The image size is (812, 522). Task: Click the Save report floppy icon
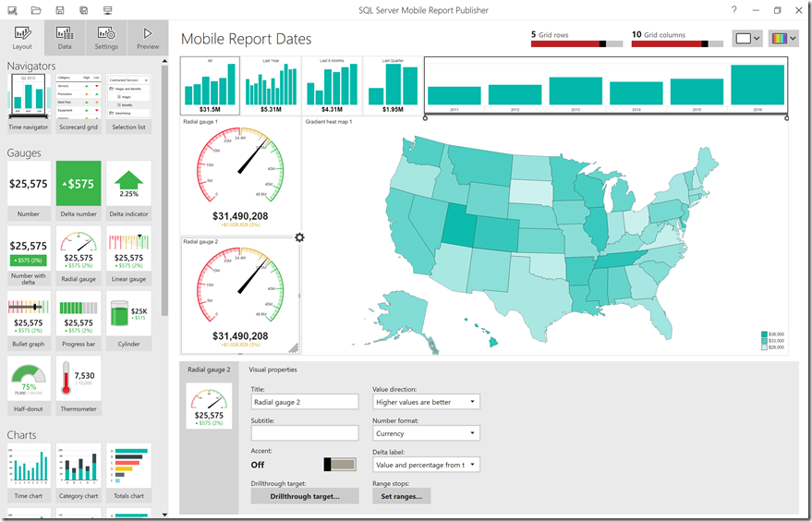click(60, 10)
